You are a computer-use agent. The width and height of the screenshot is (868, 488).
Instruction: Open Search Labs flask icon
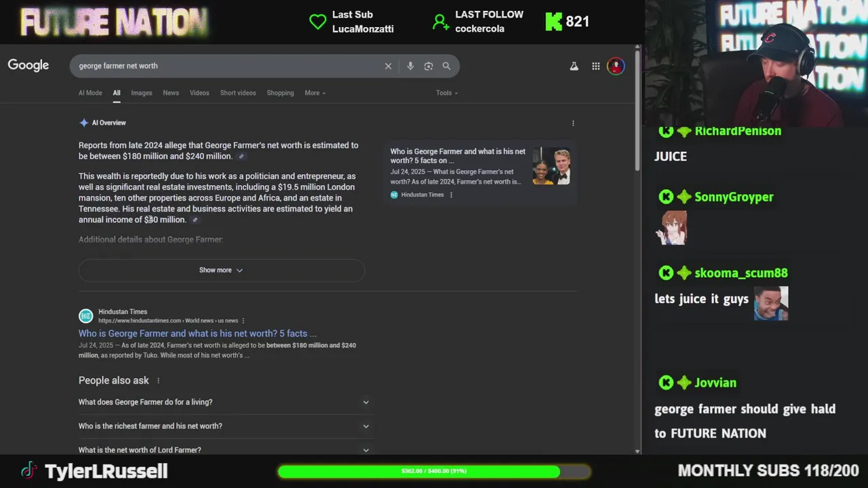point(574,66)
